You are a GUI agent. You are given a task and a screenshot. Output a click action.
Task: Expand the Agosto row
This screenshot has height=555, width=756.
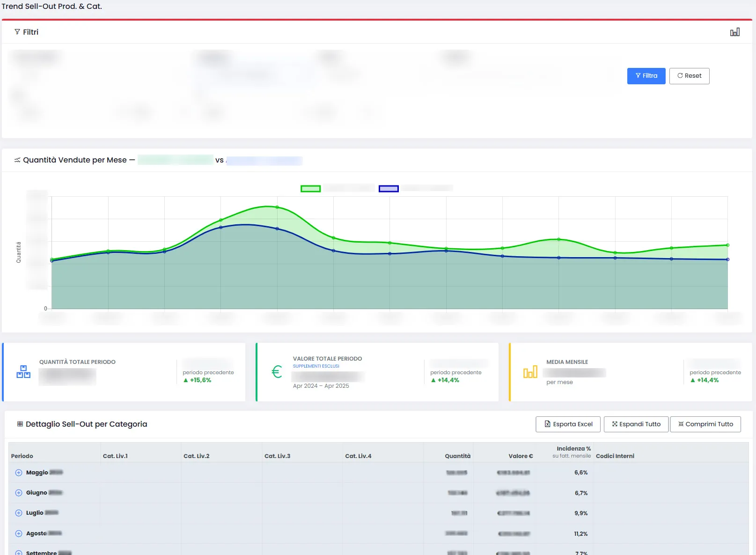pos(19,533)
